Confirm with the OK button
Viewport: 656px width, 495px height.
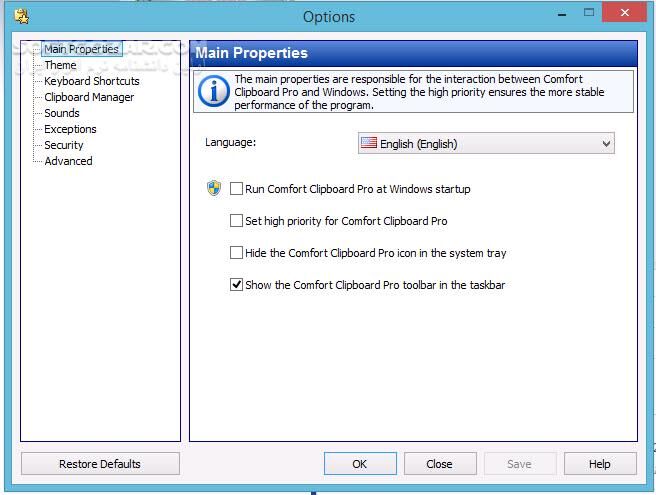360,464
